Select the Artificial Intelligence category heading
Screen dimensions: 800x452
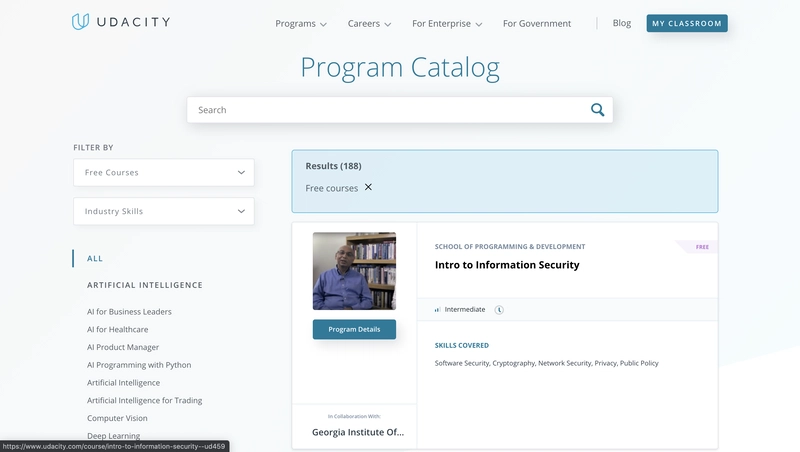(145, 285)
